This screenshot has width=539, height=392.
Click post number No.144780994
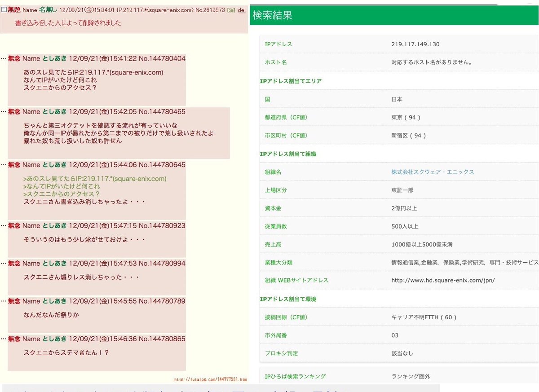pyautogui.click(x=162, y=263)
